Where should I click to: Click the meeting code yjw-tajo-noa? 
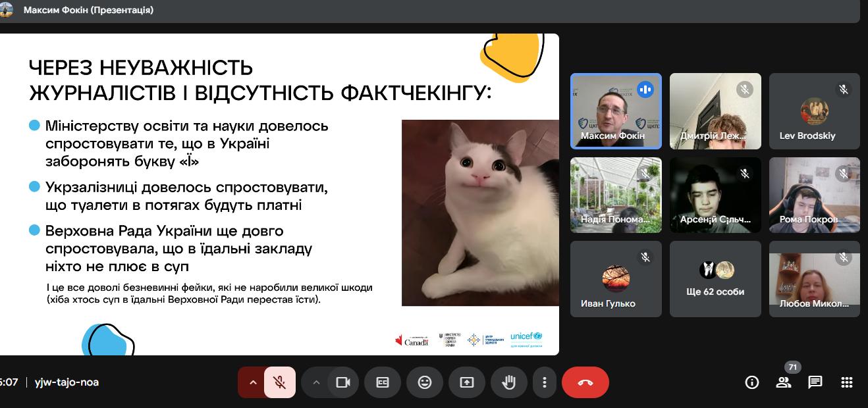(67, 382)
